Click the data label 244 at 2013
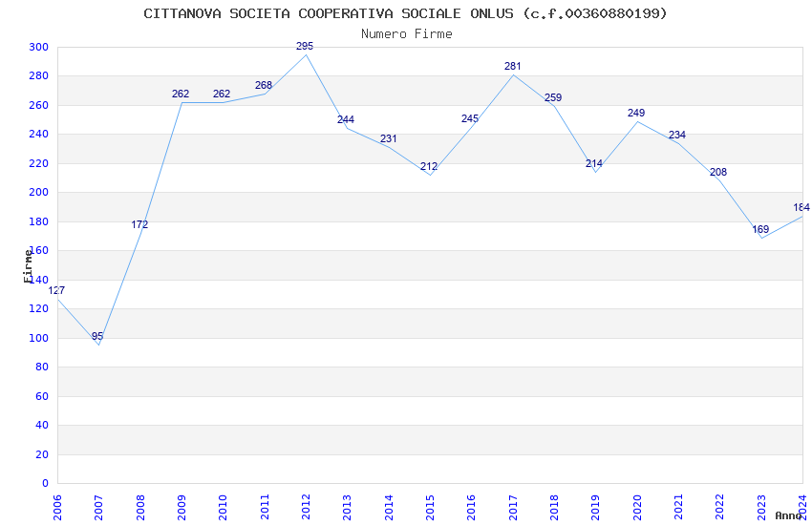This screenshot has width=812, height=525. (x=346, y=119)
